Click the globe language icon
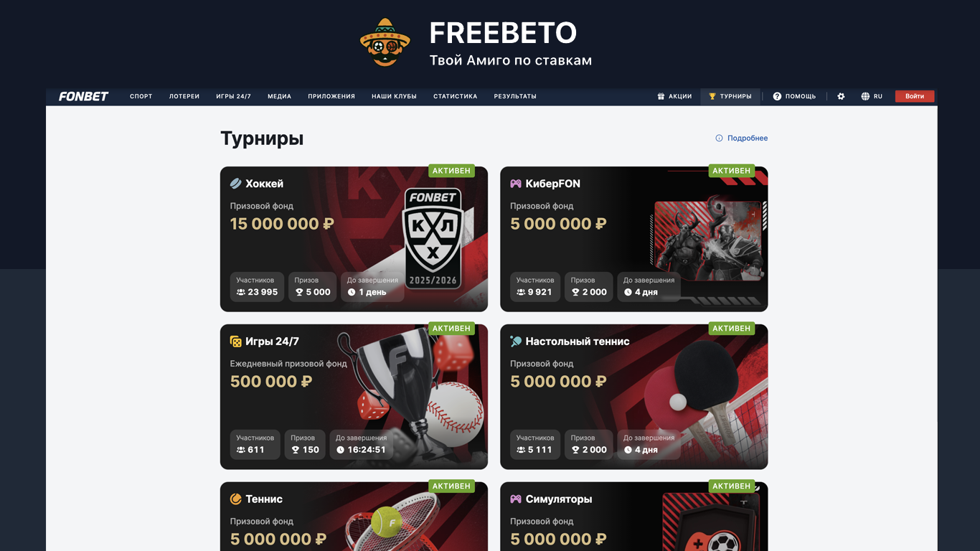This screenshot has height=551, width=980. click(865, 96)
